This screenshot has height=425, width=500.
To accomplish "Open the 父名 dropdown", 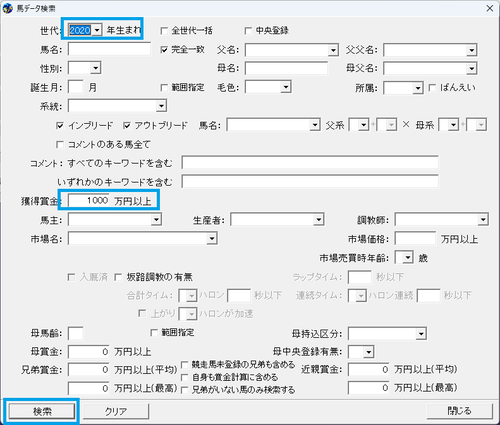I will click(333, 50).
